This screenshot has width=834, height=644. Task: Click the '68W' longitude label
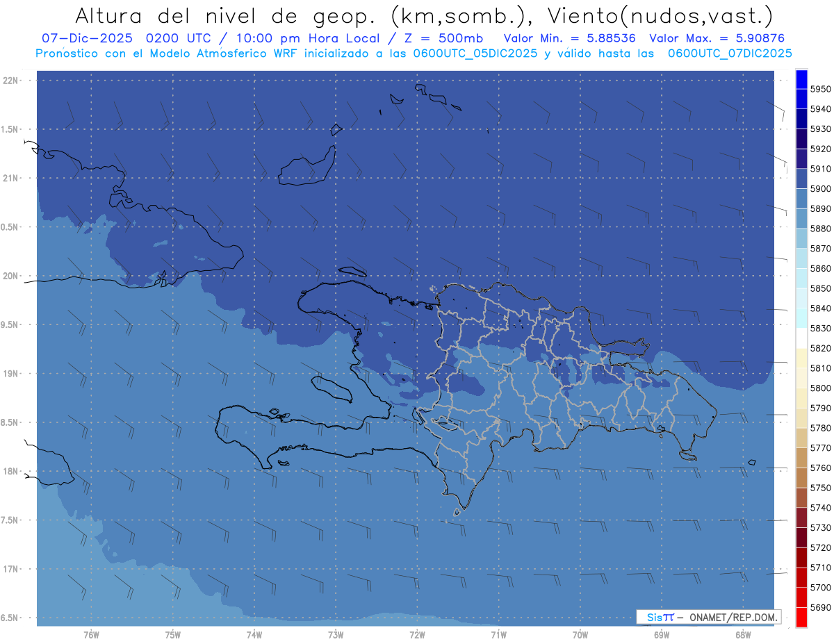tap(743, 635)
